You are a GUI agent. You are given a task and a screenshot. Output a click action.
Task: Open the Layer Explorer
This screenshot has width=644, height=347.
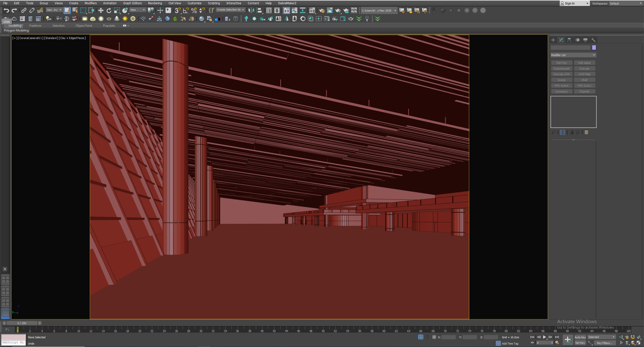277,10
